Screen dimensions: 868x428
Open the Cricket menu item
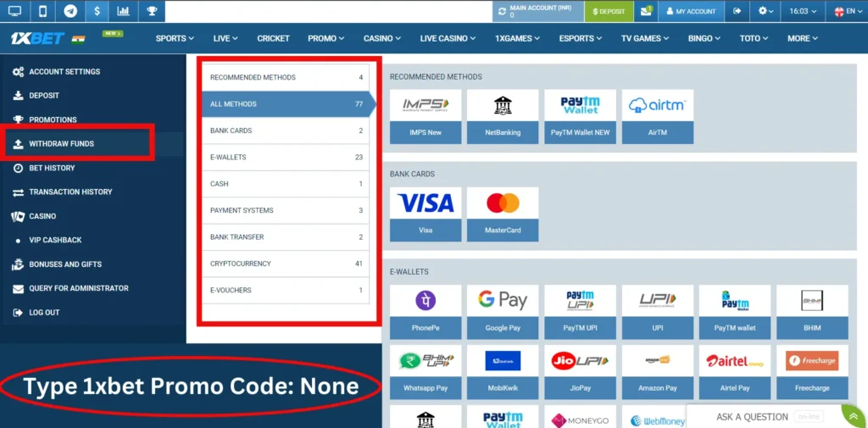click(x=274, y=39)
